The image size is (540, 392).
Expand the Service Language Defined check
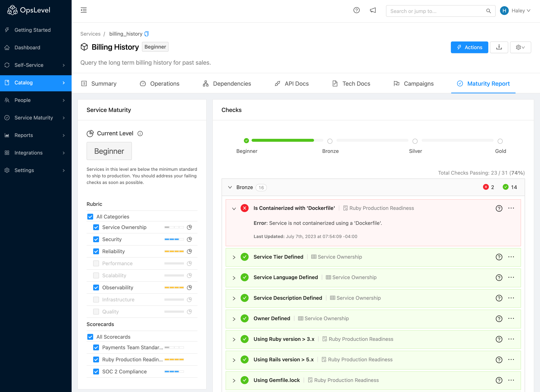pos(234,278)
